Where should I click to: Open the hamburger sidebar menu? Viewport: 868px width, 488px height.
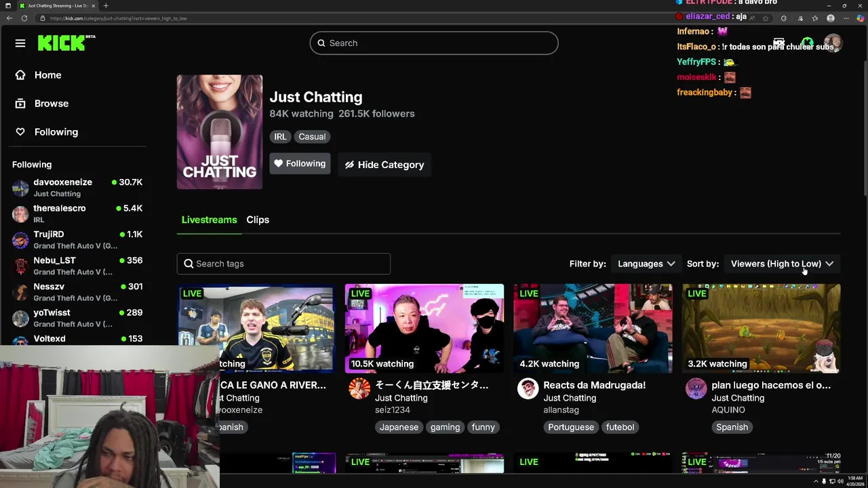[20, 43]
